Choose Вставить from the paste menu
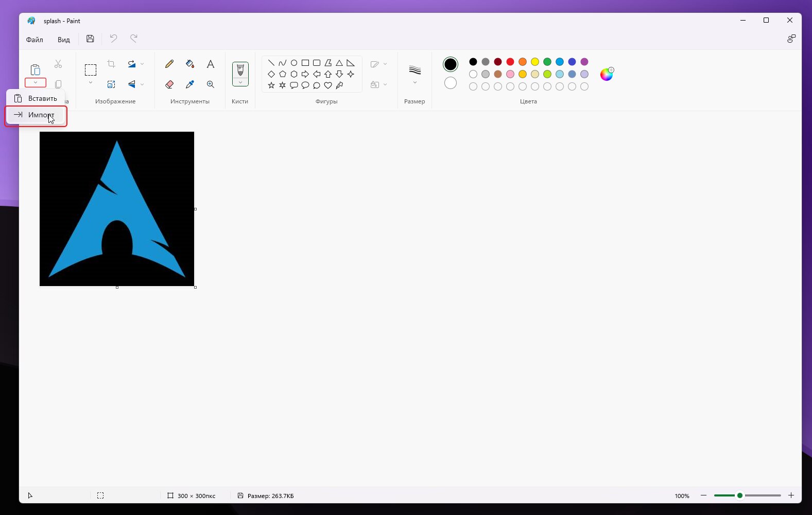The width and height of the screenshot is (812, 515). (x=36, y=98)
